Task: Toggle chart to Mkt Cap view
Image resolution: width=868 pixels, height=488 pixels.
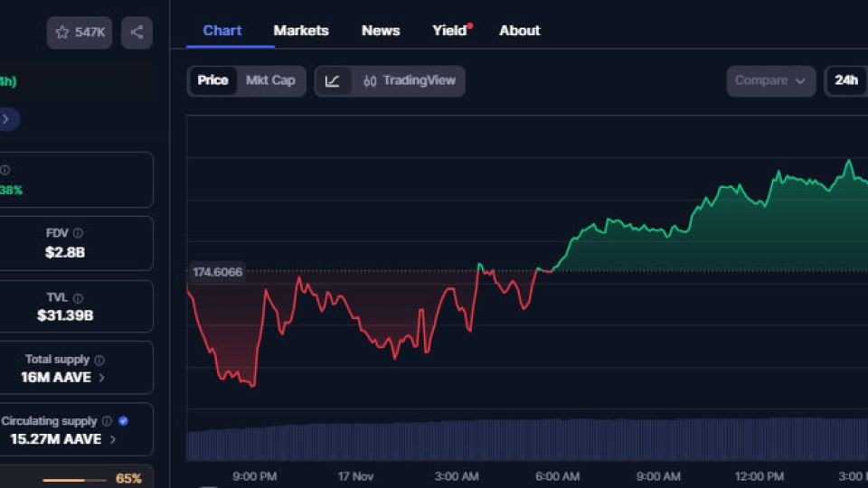Action: 270,80
